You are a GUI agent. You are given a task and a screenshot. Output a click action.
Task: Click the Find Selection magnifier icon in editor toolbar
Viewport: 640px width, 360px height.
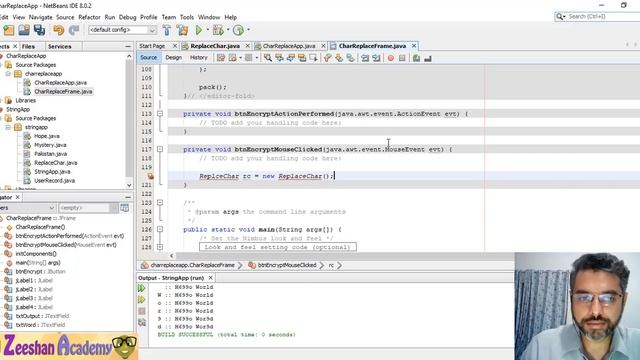click(268, 58)
